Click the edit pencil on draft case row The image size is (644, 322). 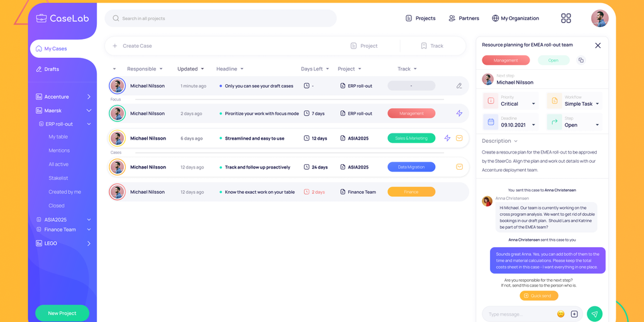(459, 86)
